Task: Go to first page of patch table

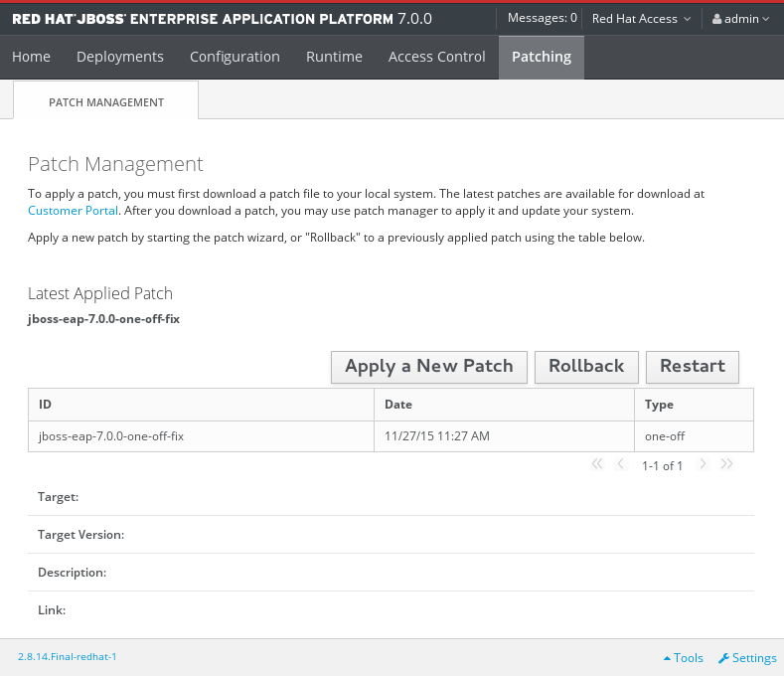Action: 597,464
